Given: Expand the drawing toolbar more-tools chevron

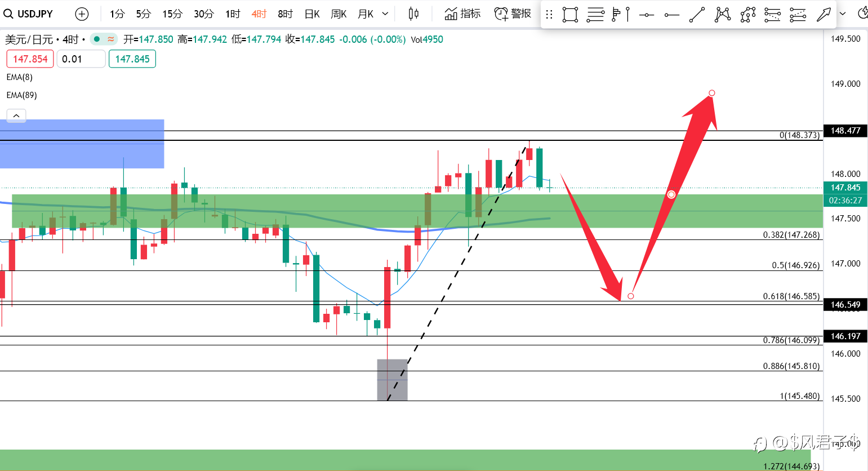Looking at the screenshot, I should pos(843,14).
